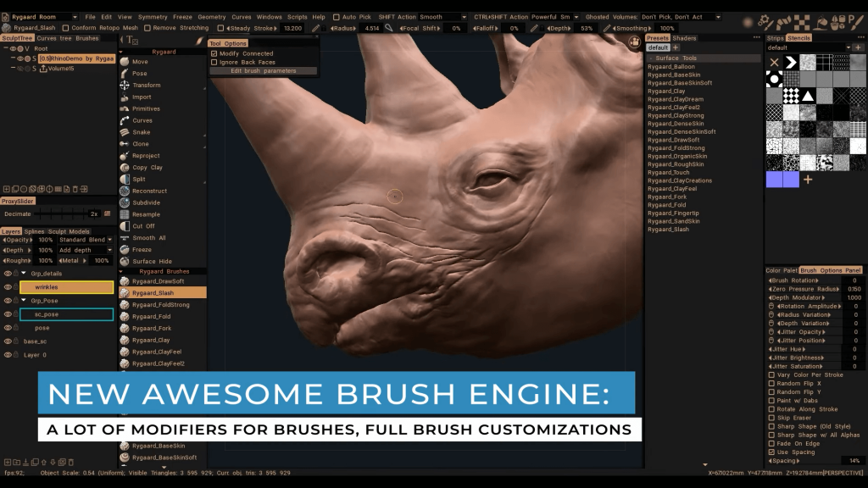
Task: Toggle Remove Stretching checkbox
Action: click(147, 28)
